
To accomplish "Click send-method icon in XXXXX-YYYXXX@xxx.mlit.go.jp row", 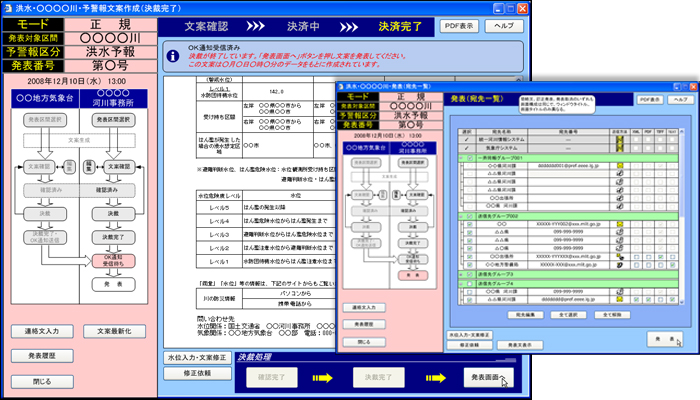I will (x=620, y=257).
